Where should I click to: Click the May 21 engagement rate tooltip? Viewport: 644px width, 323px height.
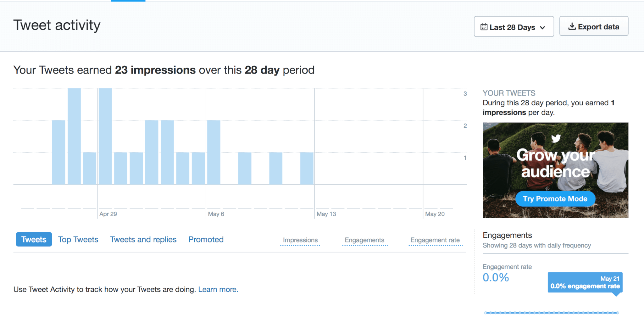pos(585,282)
